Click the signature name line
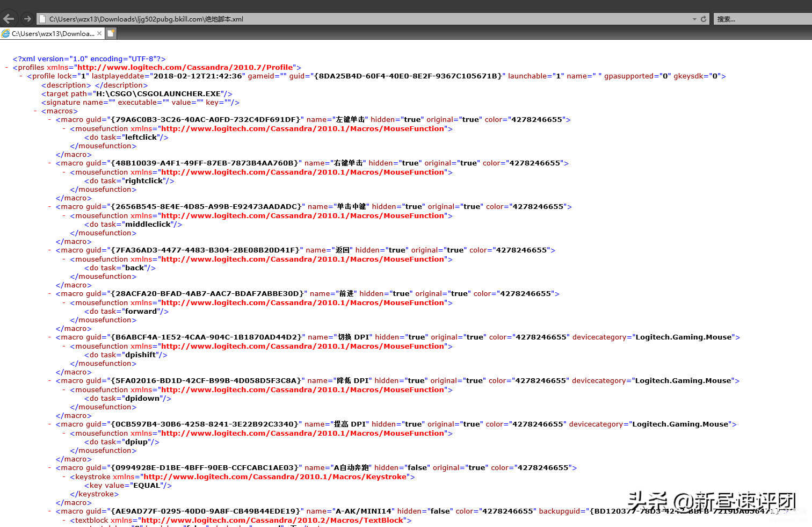Screen dimensions: 812x527 click(x=140, y=103)
